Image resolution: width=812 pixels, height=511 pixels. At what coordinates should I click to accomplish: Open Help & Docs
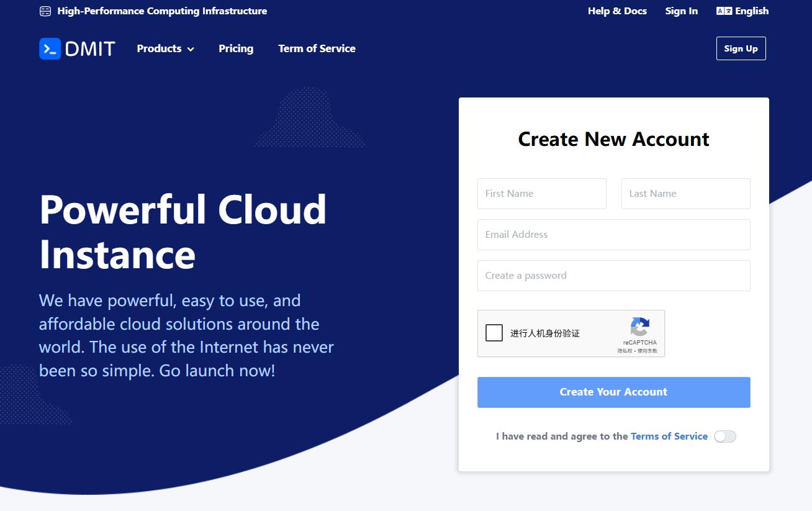tap(617, 11)
